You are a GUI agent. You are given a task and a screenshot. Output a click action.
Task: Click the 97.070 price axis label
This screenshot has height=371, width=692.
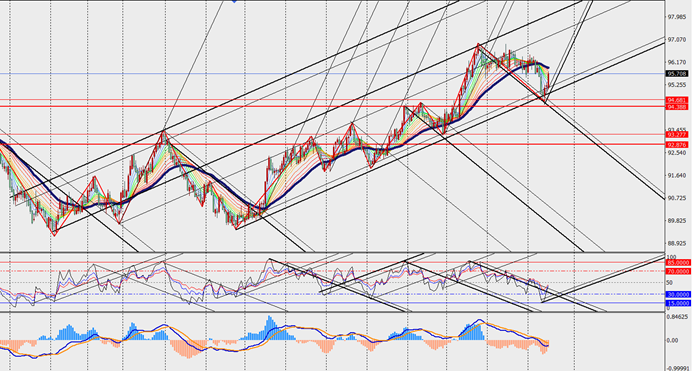(x=677, y=40)
